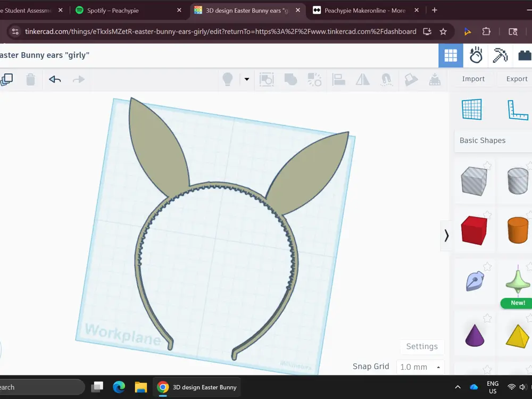
Task: Select the green spinning top shape
Action: tap(518, 280)
